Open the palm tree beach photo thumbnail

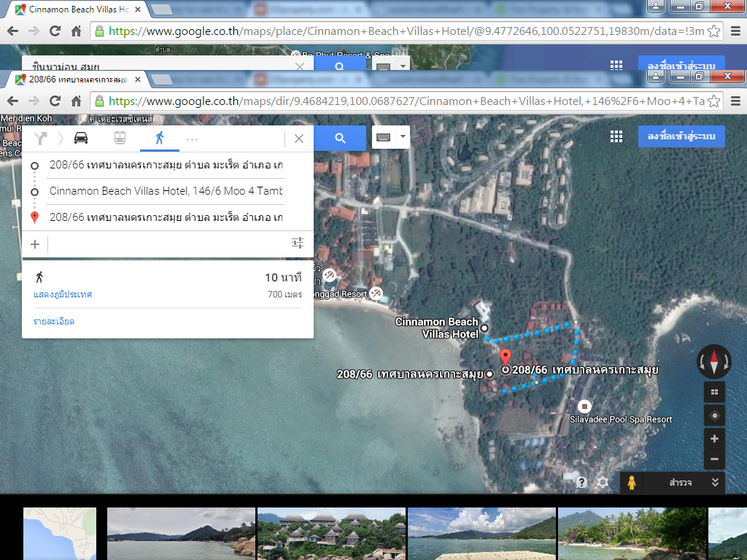coord(632,533)
